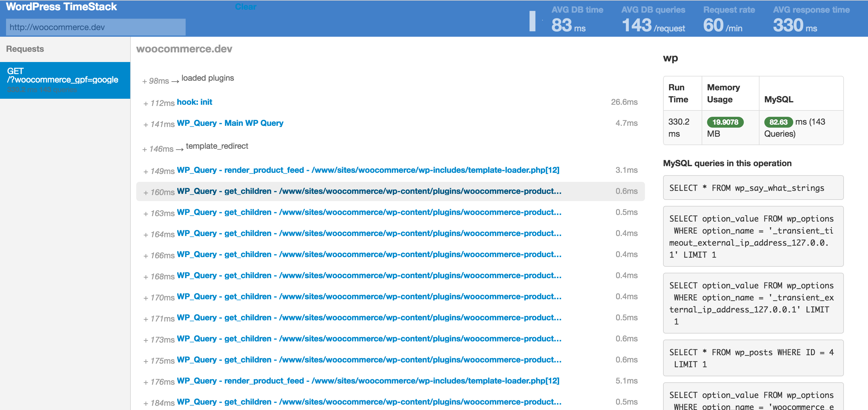Open get_children query at 171ms
The height and width of the screenshot is (410, 868).
[x=369, y=318]
